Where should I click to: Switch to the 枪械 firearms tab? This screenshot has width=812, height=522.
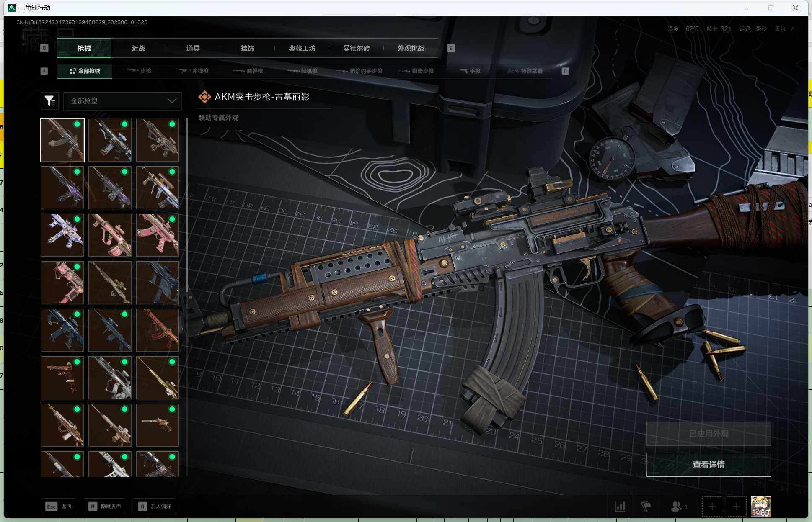(x=84, y=48)
